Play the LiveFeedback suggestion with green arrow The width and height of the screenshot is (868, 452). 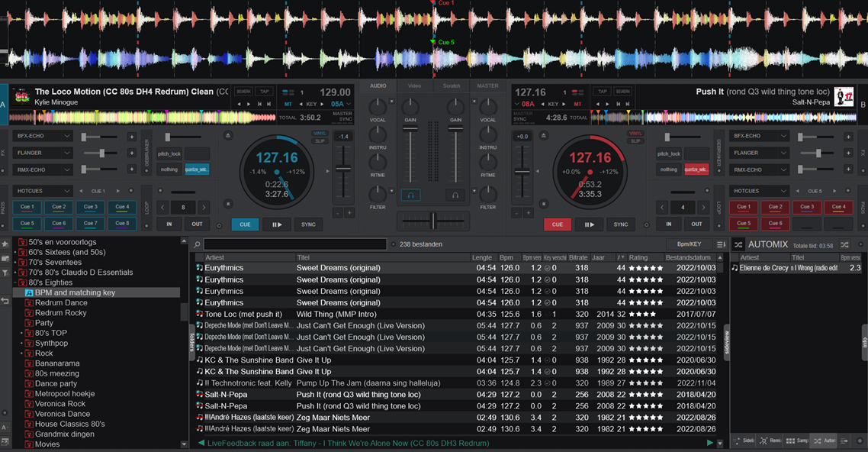pos(709,443)
